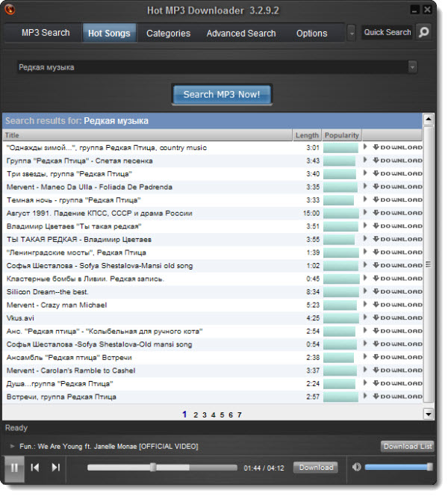Jump to results page 3
The height and width of the screenshot is (496, 448).
tap(205, 415)
